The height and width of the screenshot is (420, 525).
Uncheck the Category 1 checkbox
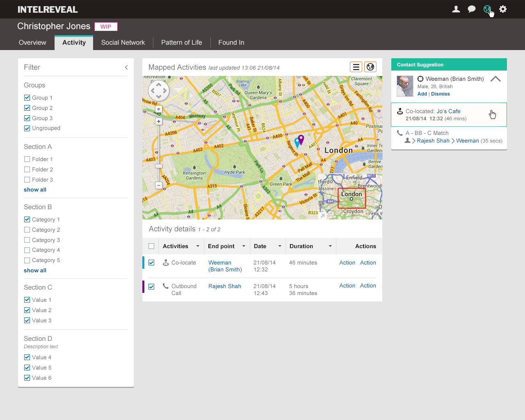[x=27, y=219]
